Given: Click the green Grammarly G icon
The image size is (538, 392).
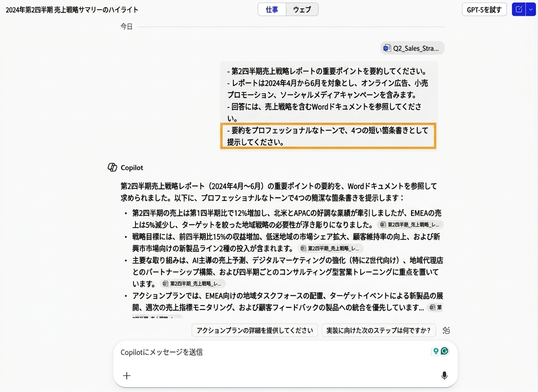Looking at the screenshot, I should tap(444, 351).
